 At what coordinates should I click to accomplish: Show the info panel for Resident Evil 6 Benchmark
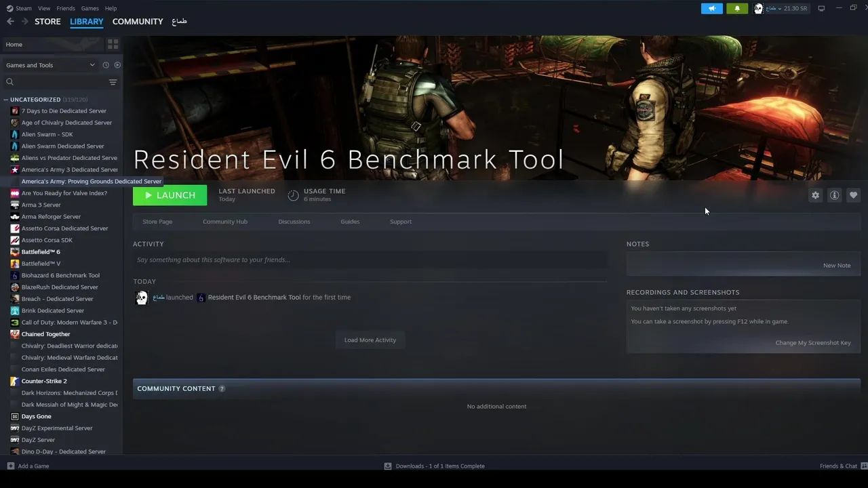[834, 195]
